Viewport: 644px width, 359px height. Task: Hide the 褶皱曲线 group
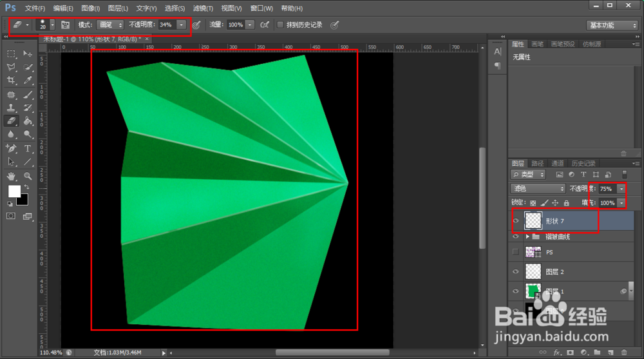[516, 237]
